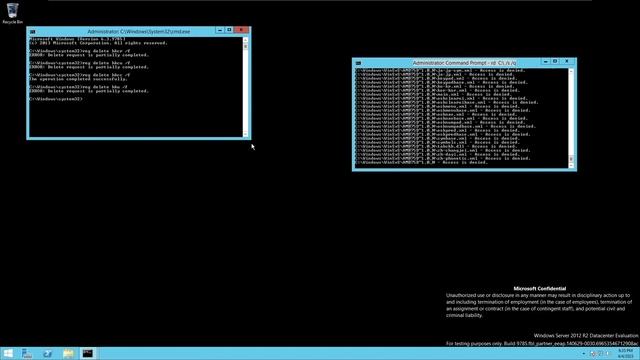The height and width of the screenshot is (360, 640).
Task: Open the cmd.exe window system menu icon
Action: pyautogui.click(x=33, y=31)
